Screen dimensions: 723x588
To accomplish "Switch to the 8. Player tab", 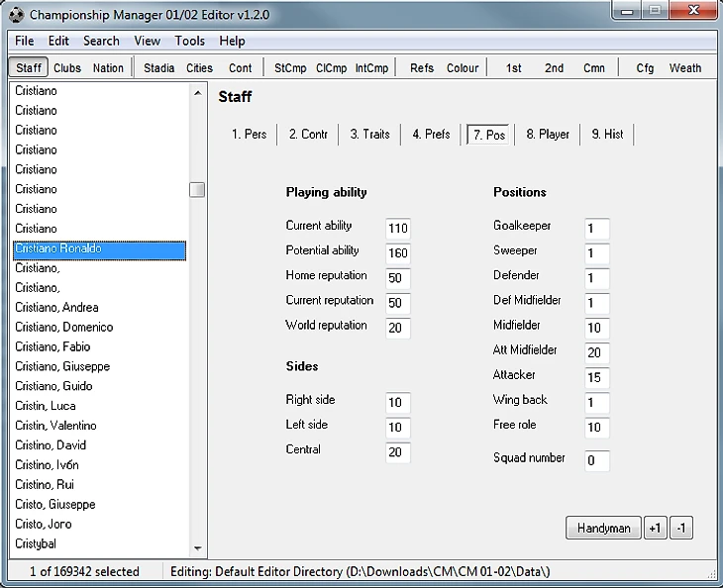I will [548, 134].
